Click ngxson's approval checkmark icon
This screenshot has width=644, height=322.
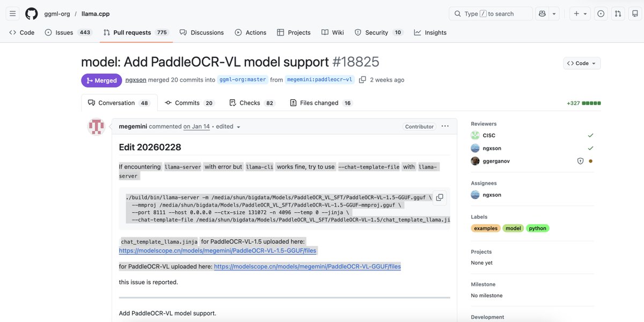click(x=591, y=148)
